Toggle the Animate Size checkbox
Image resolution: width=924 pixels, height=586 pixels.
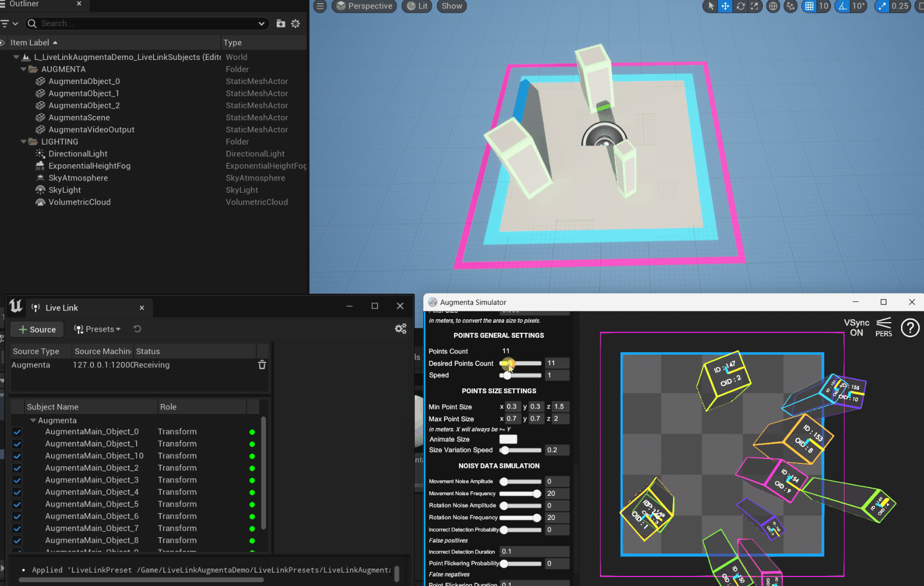[x=508, y=439]
